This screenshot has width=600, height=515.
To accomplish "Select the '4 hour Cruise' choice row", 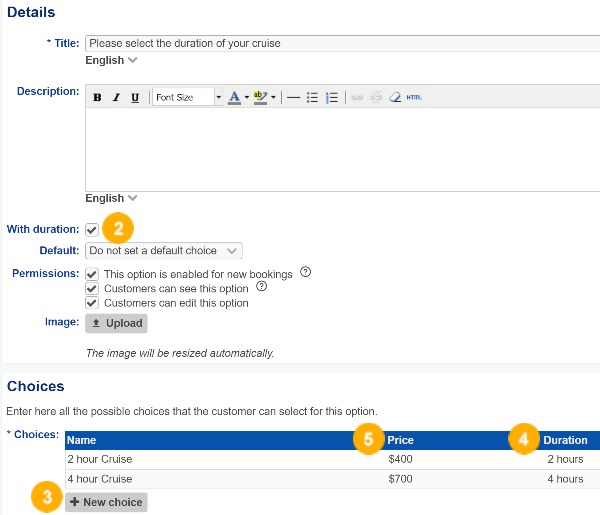I will pyautogui.click(x=333, y=479).
